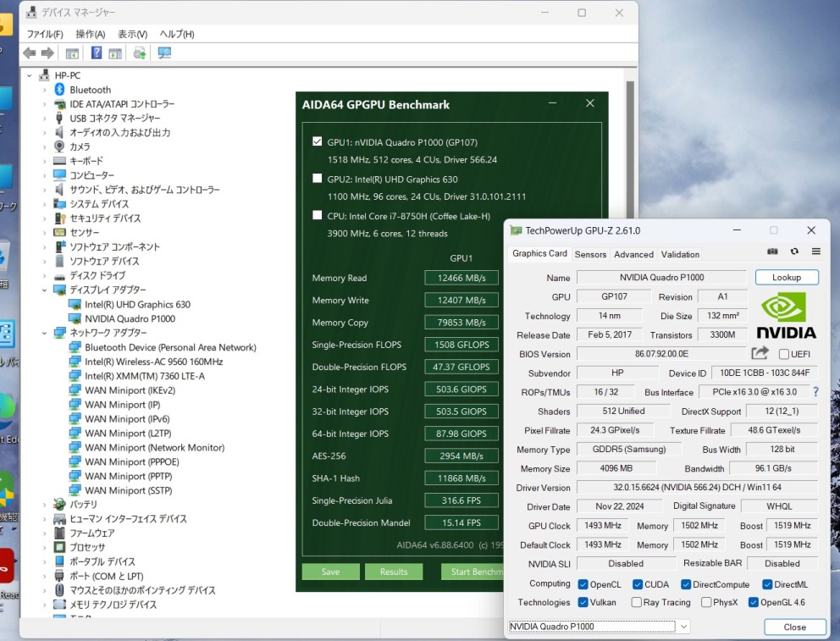Screen dimensions: 840x641
Task: Click the properties panel toolbar icon in Device Manager
Action: click(114, 53)
